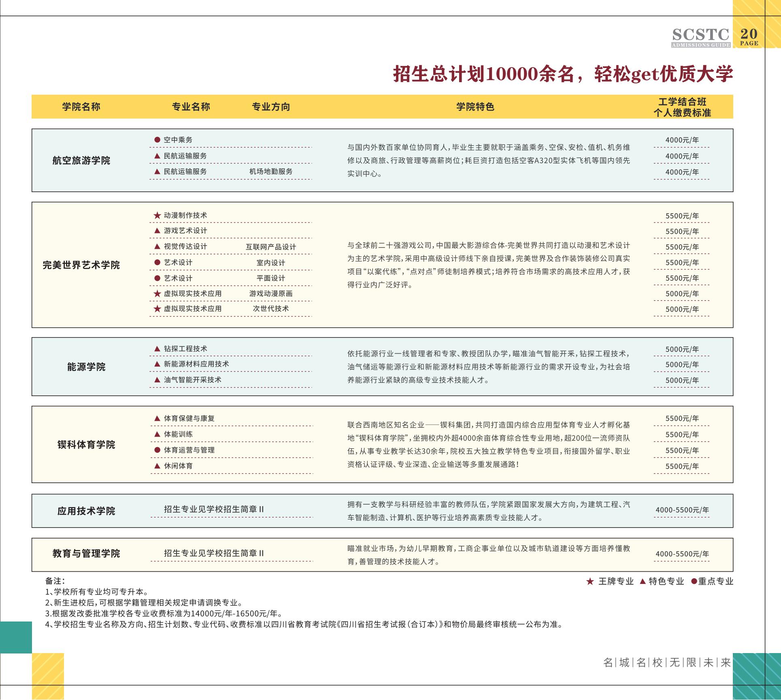Click the 学院特色 column header
781x700 pixels.
(x=475, y=107)
